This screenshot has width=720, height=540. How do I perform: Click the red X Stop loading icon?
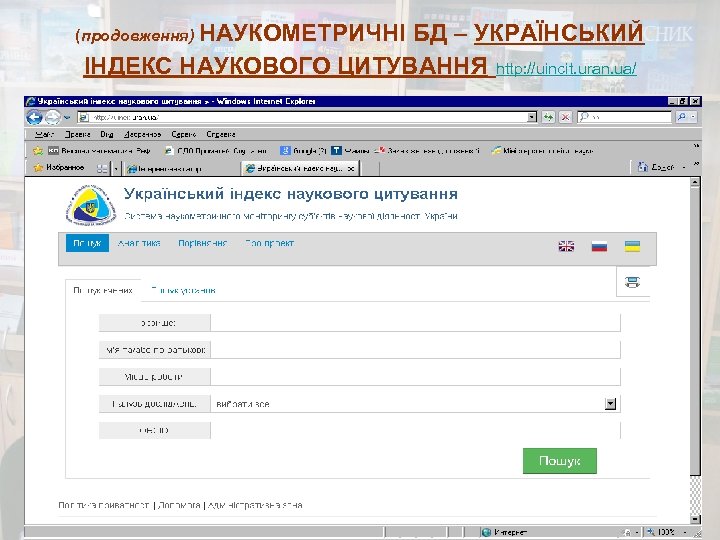(x=565, y=118)
